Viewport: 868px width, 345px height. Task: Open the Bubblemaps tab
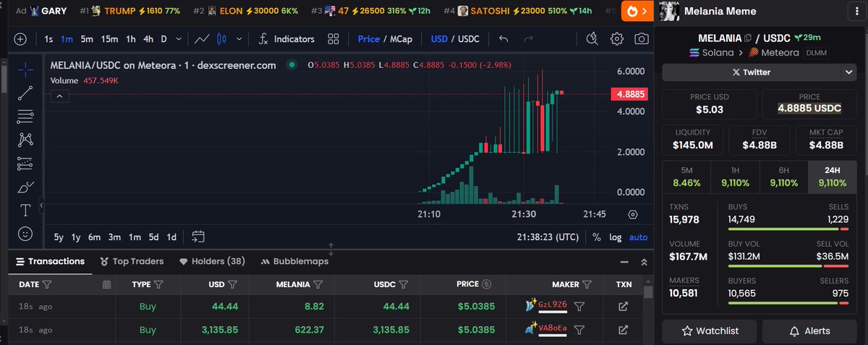click(x=295, y=261)
